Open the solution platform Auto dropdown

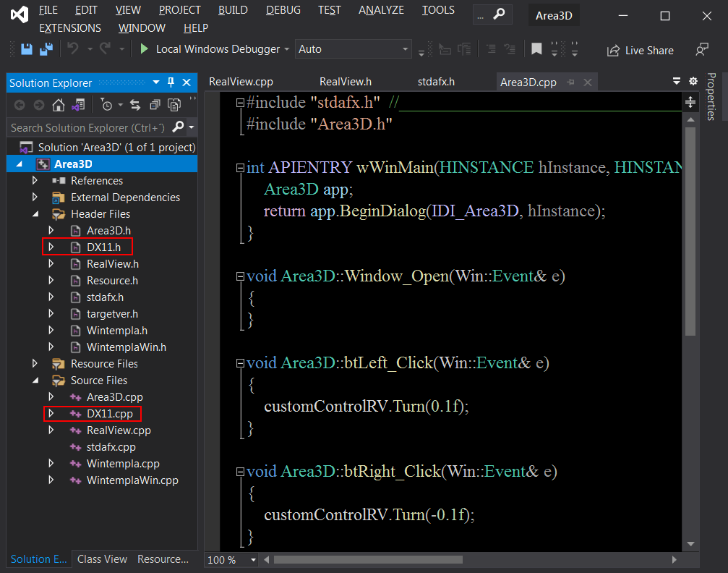(x=354, y=48)
